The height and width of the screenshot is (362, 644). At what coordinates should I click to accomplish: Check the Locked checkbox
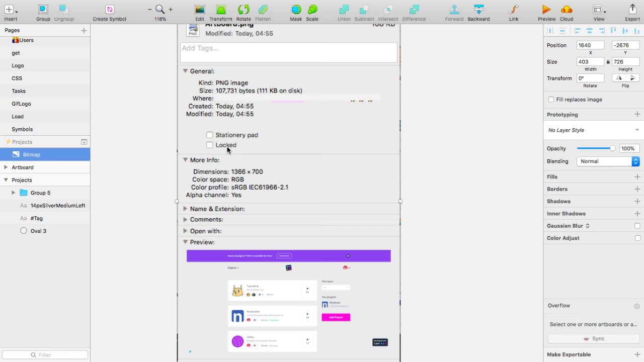point(209,145)
